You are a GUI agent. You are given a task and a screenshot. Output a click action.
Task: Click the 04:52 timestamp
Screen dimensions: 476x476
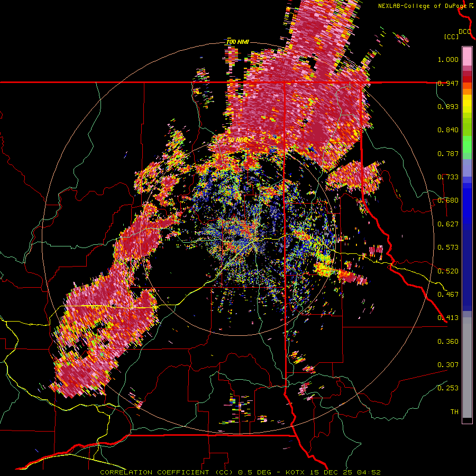pos(368,472)
